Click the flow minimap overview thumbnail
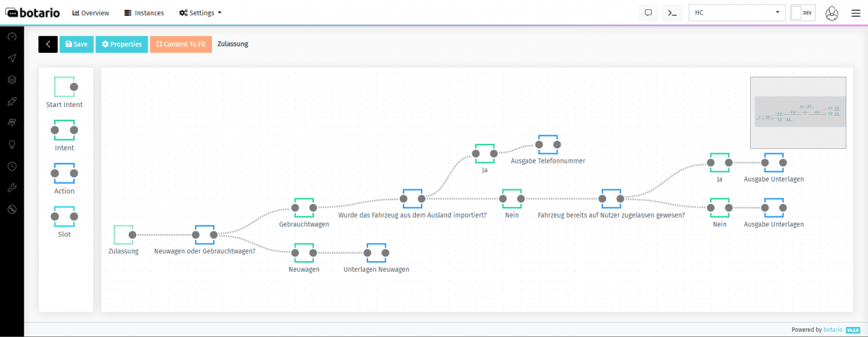868x337 pixels. pos(798,112)
